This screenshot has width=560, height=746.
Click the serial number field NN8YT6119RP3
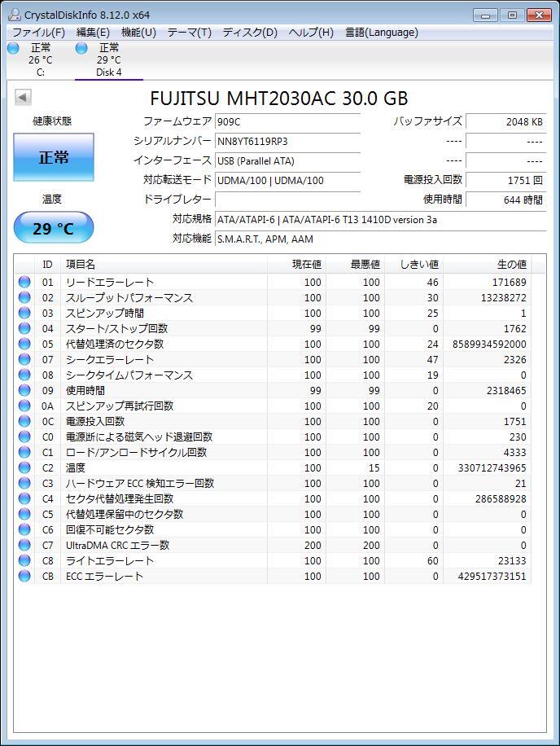pos(287,142)
